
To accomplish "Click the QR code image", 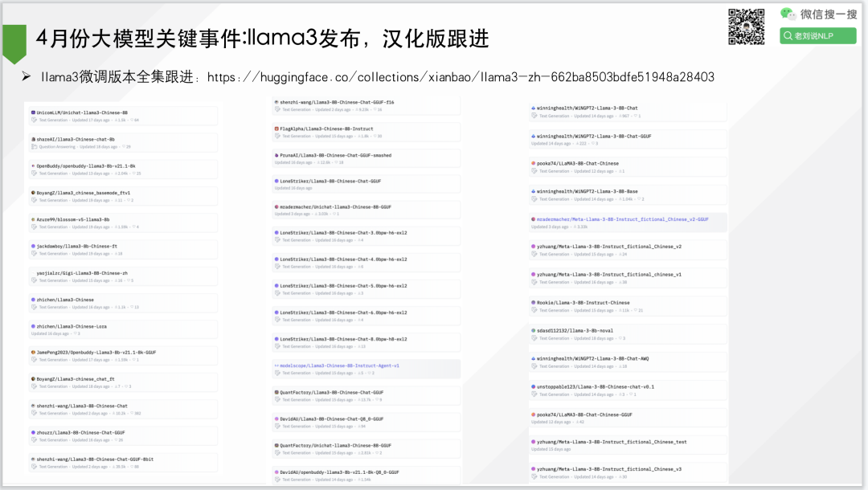I will (746, 27).
